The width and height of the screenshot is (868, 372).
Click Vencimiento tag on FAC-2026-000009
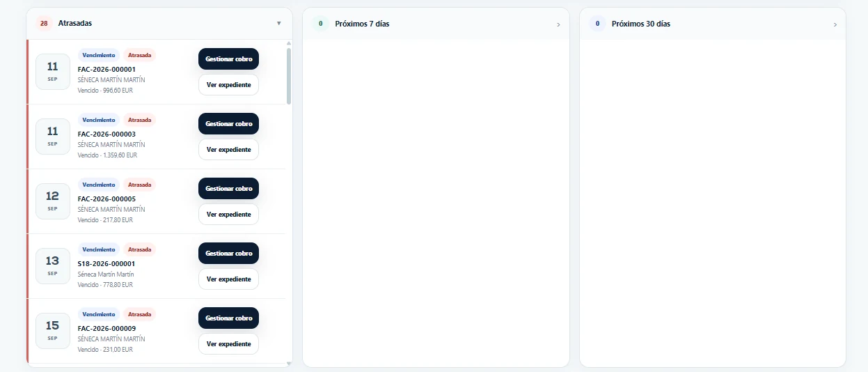tap(99, 314)
